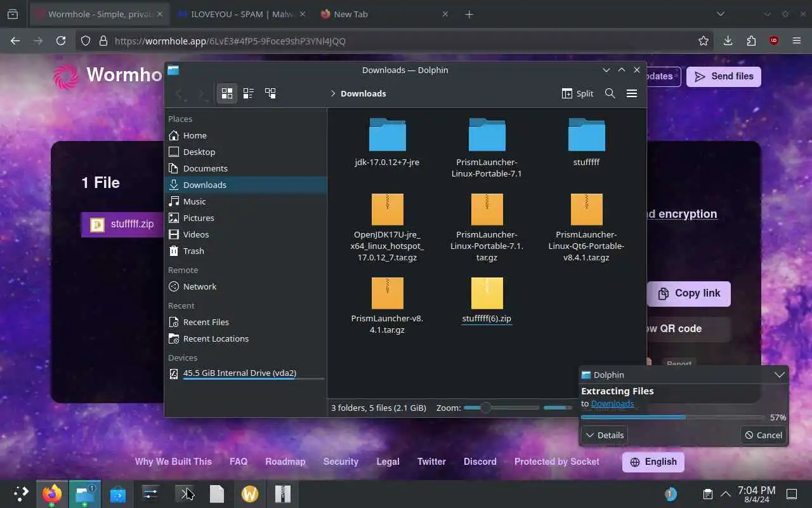Go to Home in Places panel
The image size is (812, 508).
(x=246, y=135)
